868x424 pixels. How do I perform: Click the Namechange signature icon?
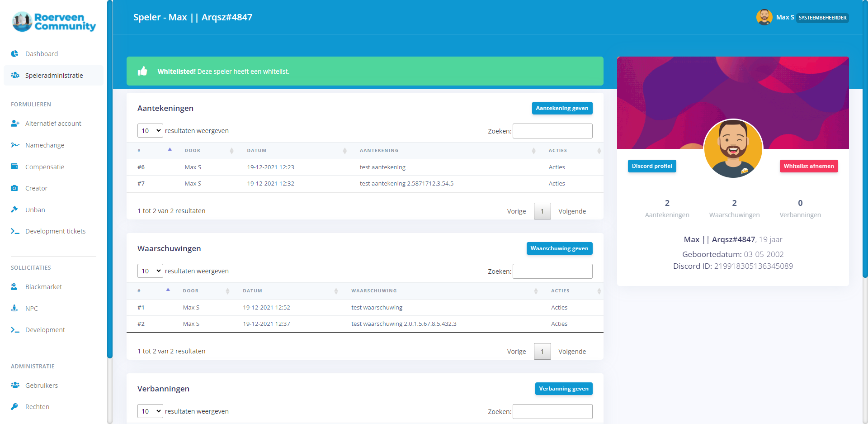15,145
